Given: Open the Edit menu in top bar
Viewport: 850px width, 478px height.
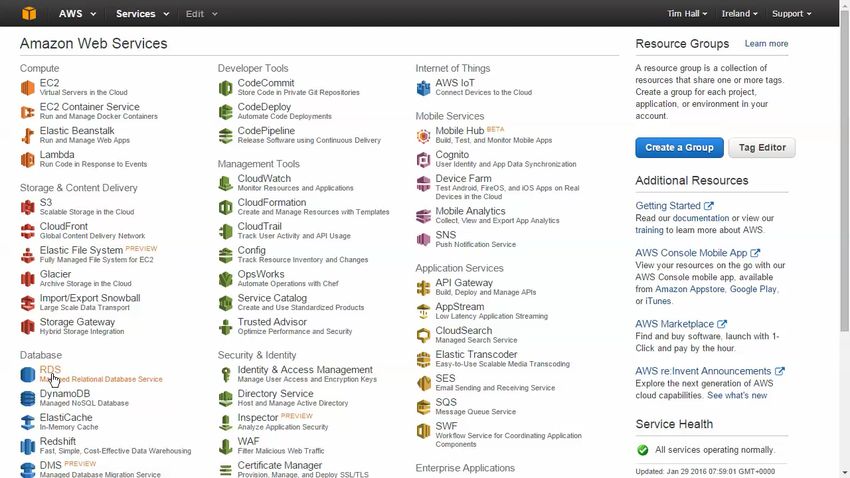Looking at the screenshot, I should coord(200,14).
